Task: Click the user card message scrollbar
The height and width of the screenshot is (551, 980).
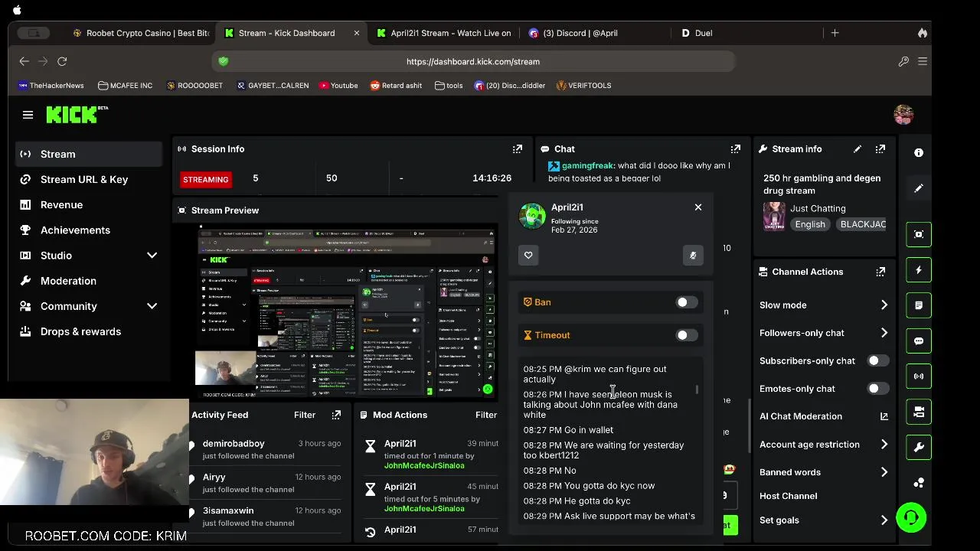Action: click(x=697, y=390)
